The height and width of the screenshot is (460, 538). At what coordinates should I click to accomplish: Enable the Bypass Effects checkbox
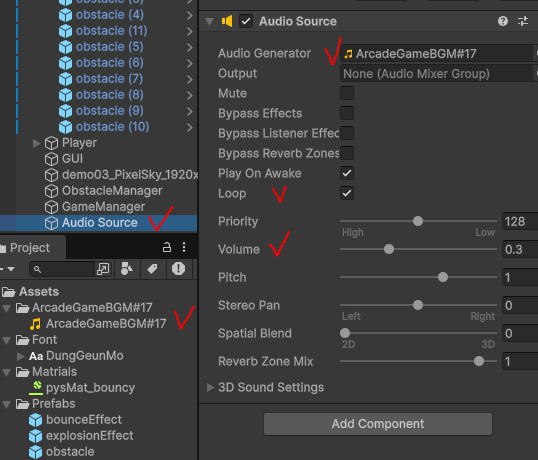coord(347,113)
